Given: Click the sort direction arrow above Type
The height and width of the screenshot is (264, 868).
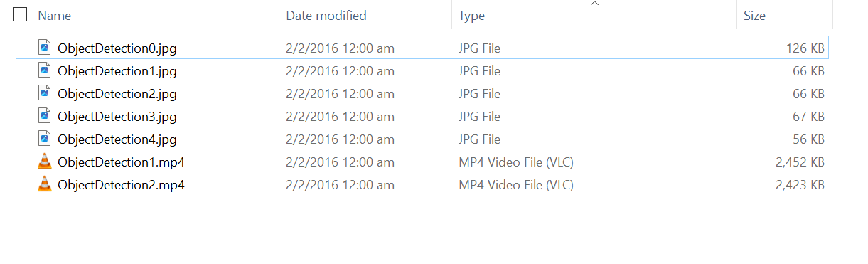Looking at the screenshot, I should (594, 4).
